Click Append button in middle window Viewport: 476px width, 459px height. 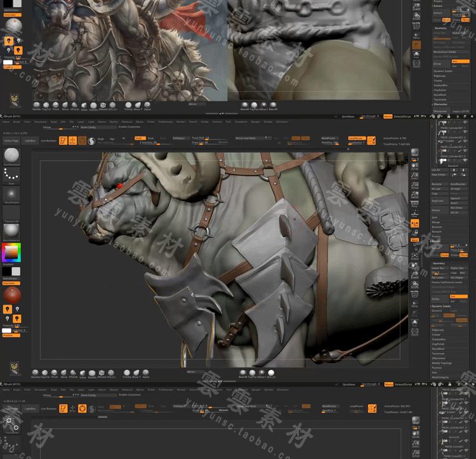click(x=458, y=199)
